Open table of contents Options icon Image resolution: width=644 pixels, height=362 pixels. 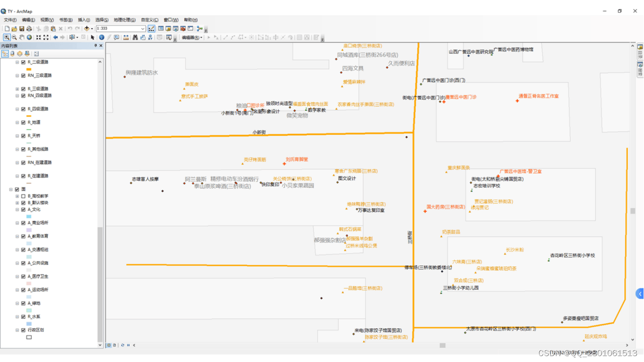click(36, 54)
